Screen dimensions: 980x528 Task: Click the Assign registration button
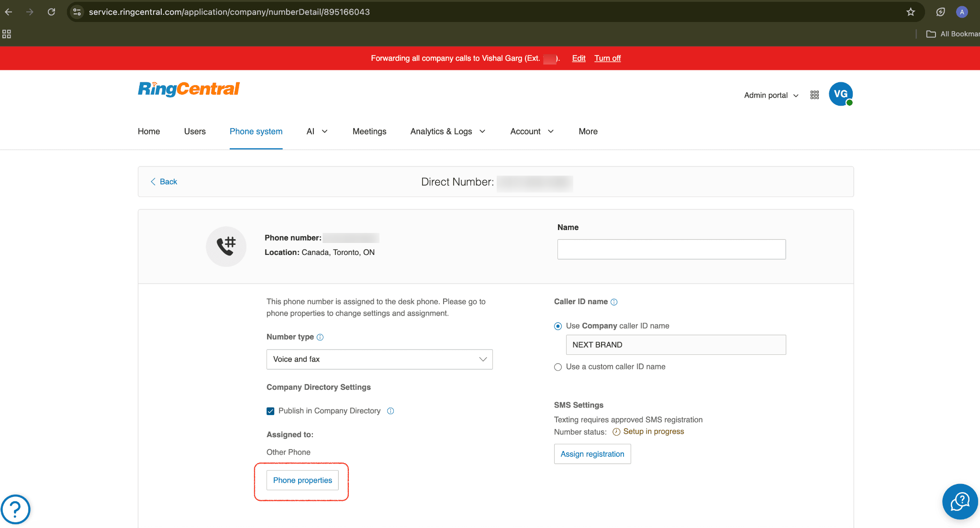pos(592,454)
